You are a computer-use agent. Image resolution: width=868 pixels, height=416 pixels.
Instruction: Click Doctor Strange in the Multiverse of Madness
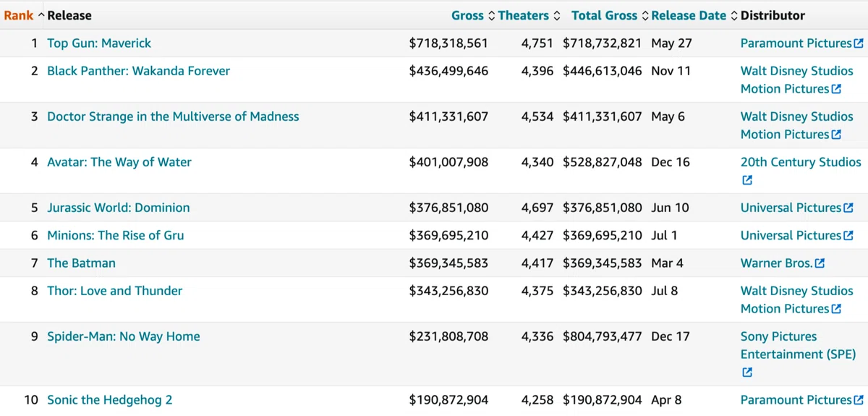pos(173,116)
